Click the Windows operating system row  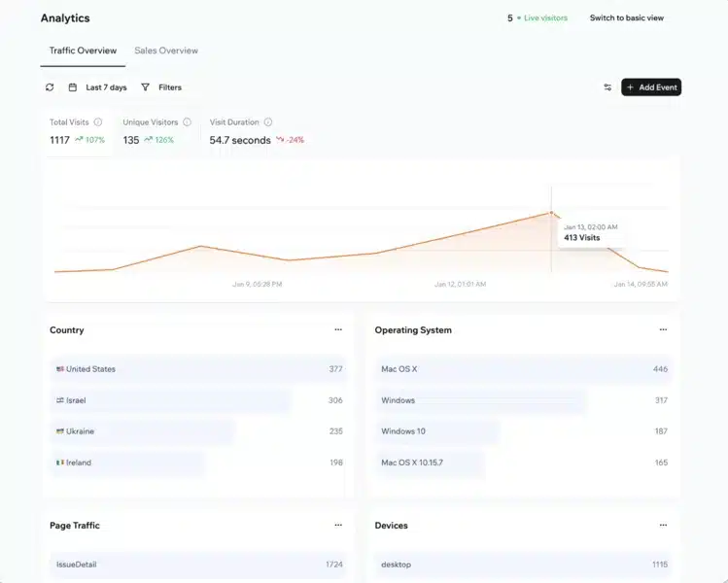click(524, 400)
